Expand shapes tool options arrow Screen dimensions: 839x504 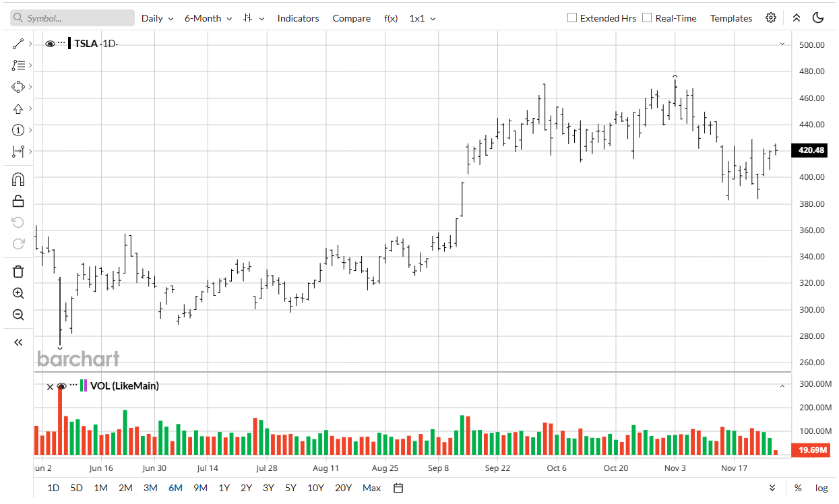pos(30,87)
